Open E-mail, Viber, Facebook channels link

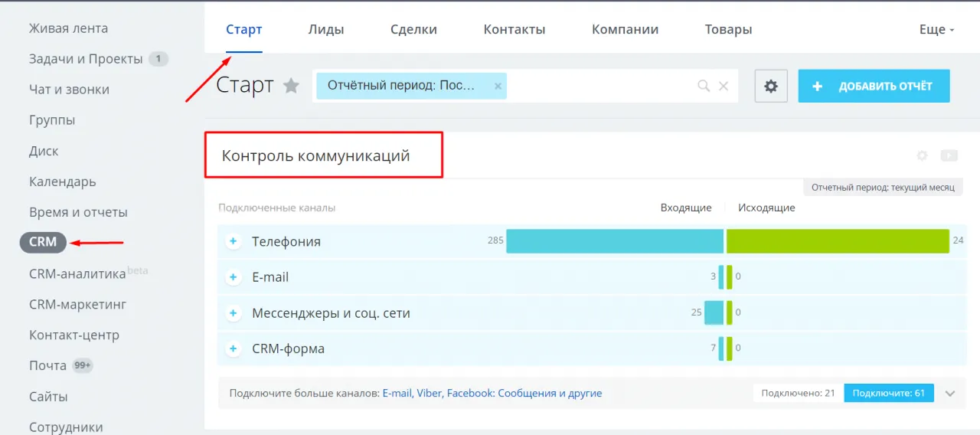click(492, 394)
